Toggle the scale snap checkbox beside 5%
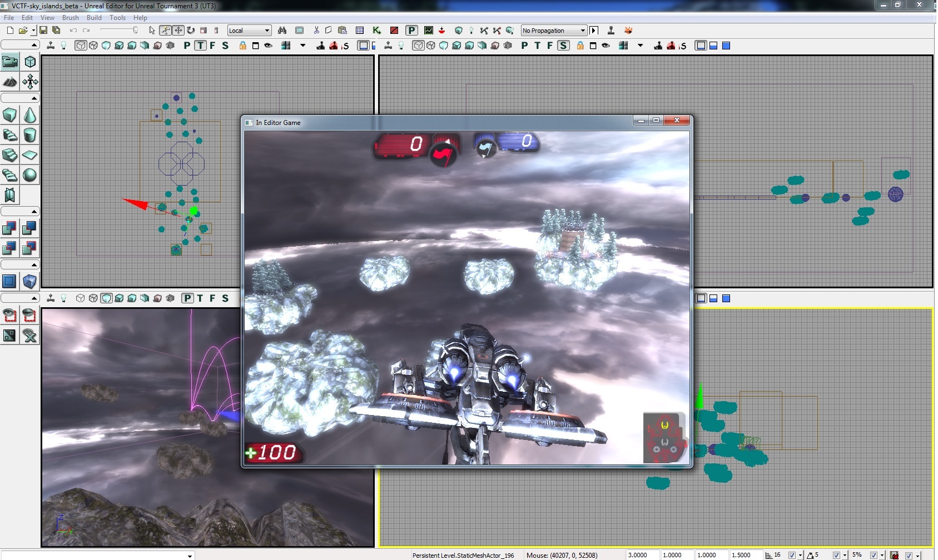Image resolution: width=938 pixels, height=560 pixels. (874, 555)
